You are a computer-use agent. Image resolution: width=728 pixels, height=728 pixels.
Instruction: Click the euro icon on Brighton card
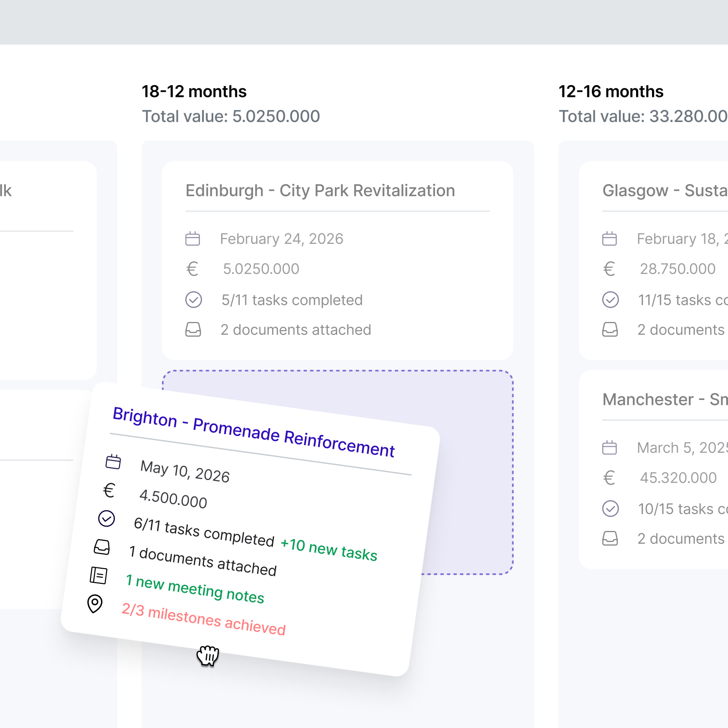point(109,490)
